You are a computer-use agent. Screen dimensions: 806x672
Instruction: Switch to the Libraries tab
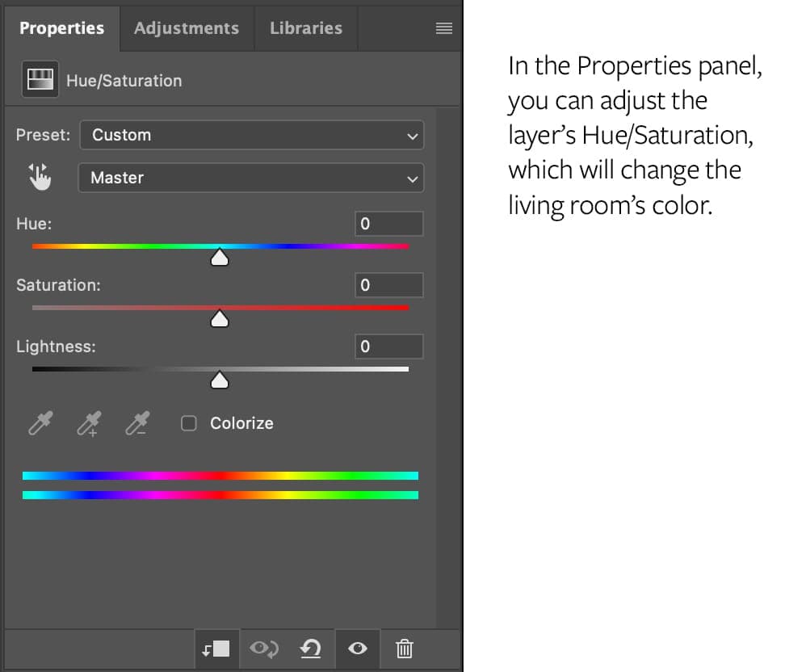(305, 27)
